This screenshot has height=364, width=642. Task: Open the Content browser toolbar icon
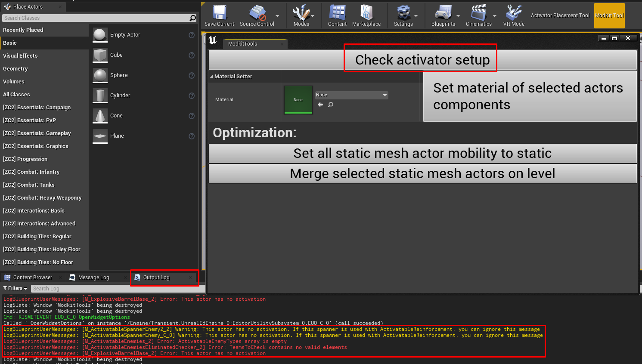pyautogui.click(x=337, y=13)
